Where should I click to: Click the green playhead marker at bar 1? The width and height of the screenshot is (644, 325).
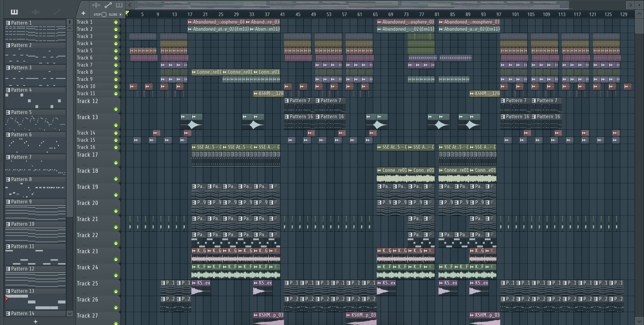click(127, 13)
